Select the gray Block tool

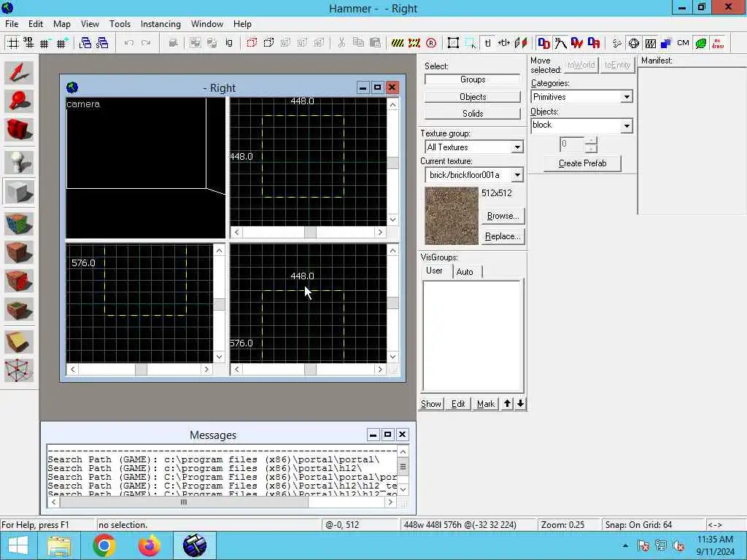(18, 192)
